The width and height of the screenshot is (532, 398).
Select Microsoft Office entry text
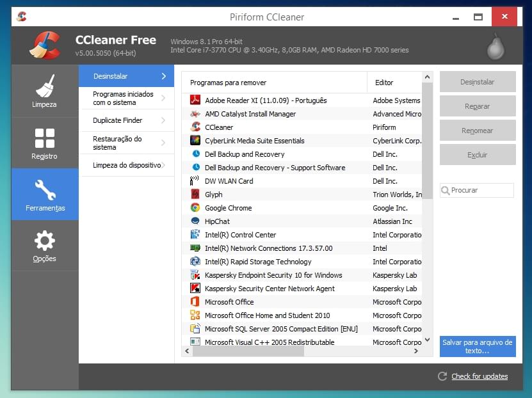(229, 302)
